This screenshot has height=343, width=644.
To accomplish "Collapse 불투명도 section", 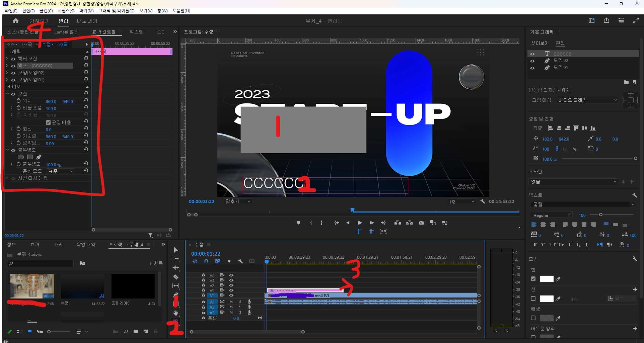I will (x=7, y=150).
